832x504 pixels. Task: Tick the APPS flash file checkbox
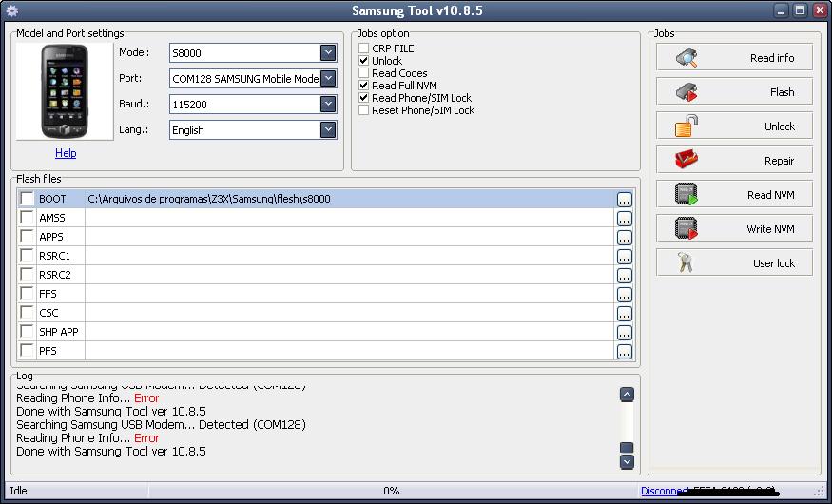coord(27,236)
